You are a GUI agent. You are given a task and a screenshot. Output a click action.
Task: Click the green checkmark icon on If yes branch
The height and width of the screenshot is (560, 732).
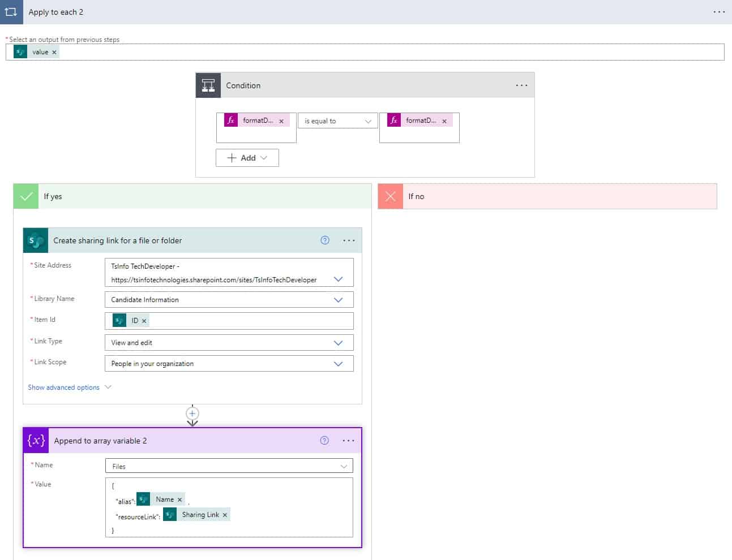click(x=25, y=196)
